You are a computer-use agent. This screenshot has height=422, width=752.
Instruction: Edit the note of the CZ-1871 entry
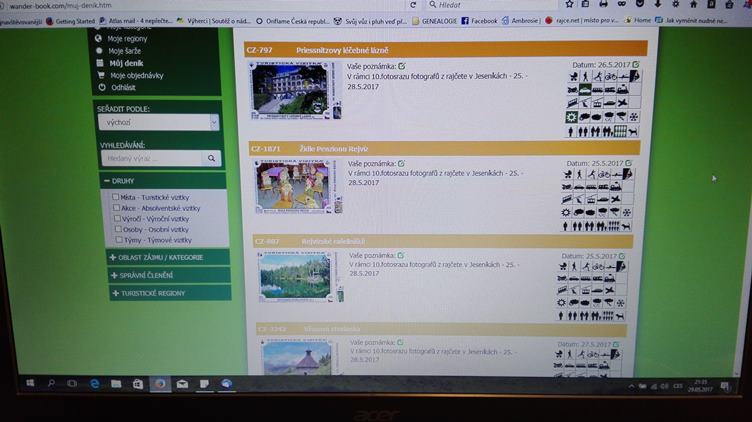coord(401,164)
